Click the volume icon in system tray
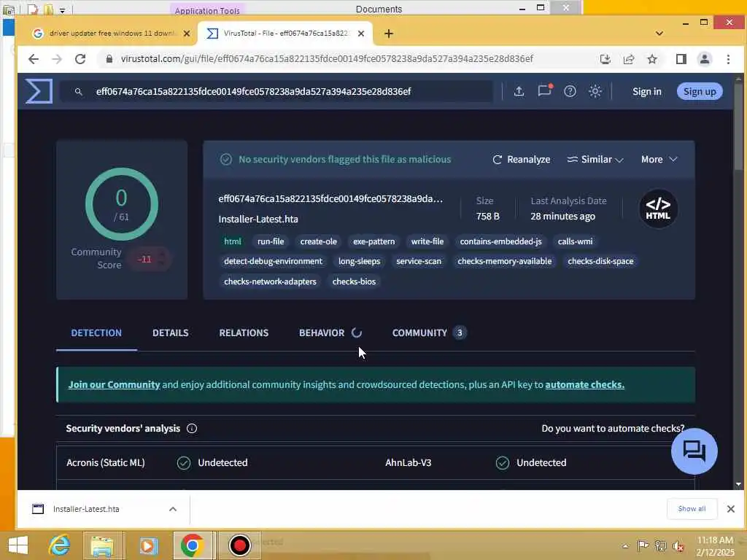Image resolution: width=747 pixels, height=560 pixels. 678,545
